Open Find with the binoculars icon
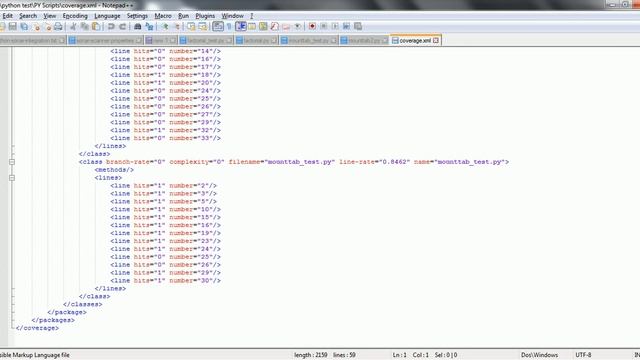 138,27
